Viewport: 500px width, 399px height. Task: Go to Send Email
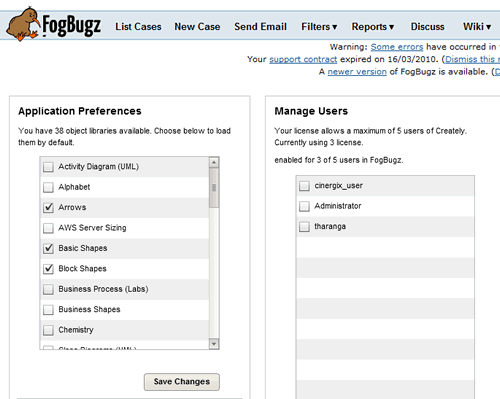pyautogui.click(x=260, y=27)
